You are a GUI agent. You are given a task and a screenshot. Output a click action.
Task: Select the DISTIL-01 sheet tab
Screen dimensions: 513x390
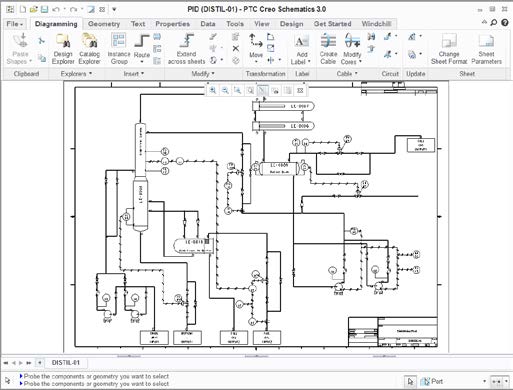(x=66, y=363)
